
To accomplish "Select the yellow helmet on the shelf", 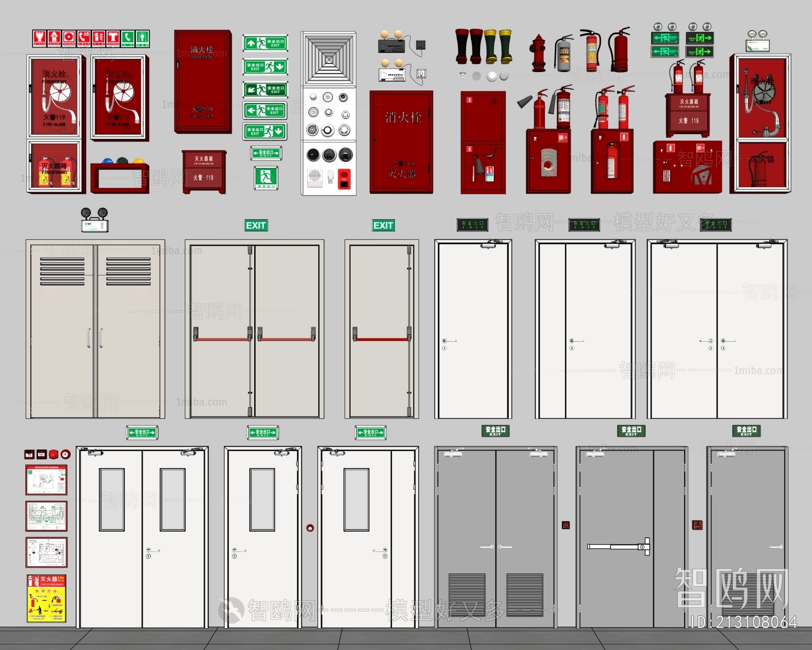I will point(139,161).
